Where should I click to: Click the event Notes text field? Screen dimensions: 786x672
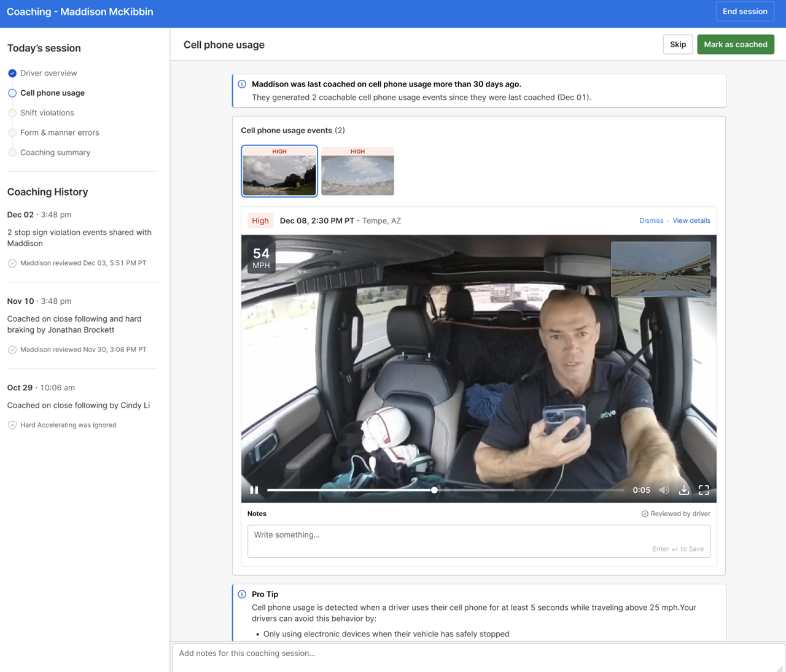[x=478, y=540]
